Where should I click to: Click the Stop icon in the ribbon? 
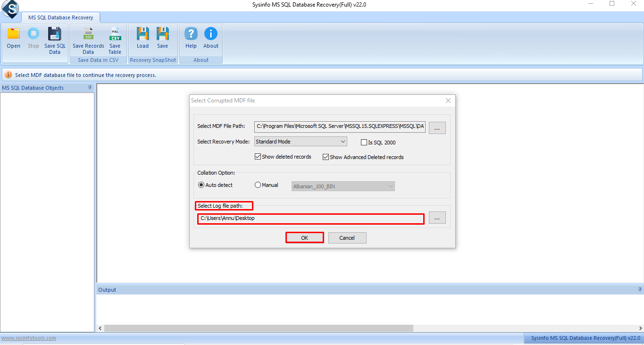[x=33, y=34]
